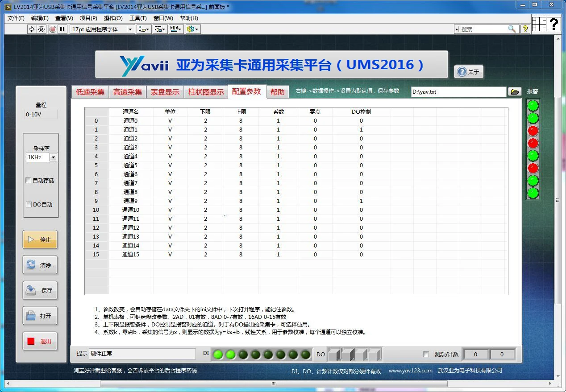The height and width of the screenshot is (392, 566).
Task: Open the Distribute Objects toolbar dropdown
Action: [160, 29]
